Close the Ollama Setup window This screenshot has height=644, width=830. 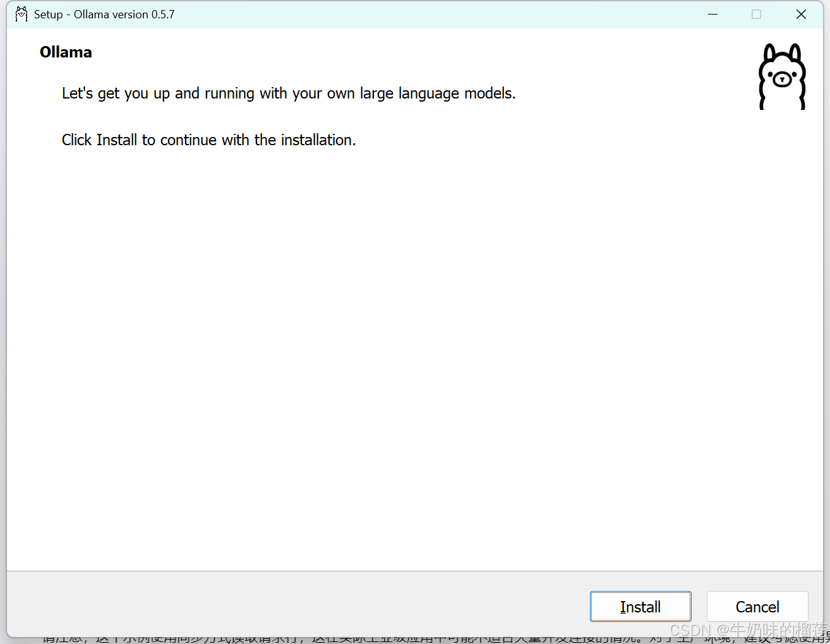point(801,14)
